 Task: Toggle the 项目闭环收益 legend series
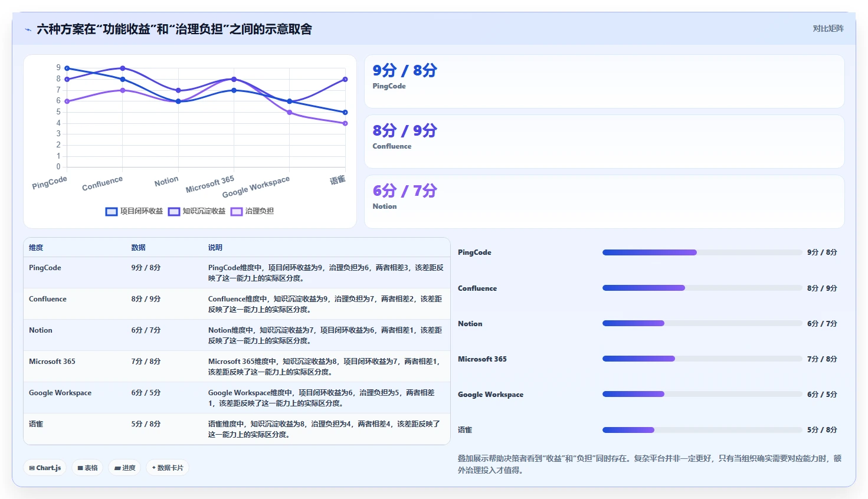pos(134,211)
